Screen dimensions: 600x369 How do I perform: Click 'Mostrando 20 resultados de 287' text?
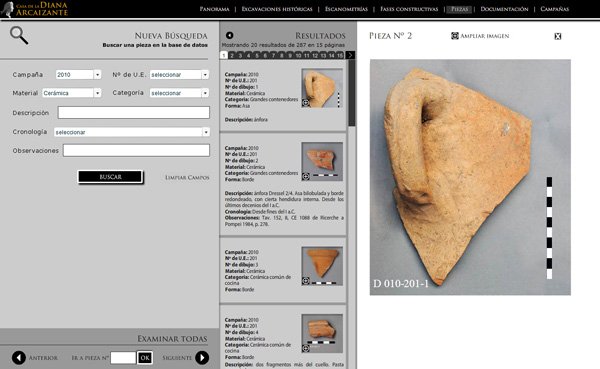pyautogui.click(x=283, y=45)
